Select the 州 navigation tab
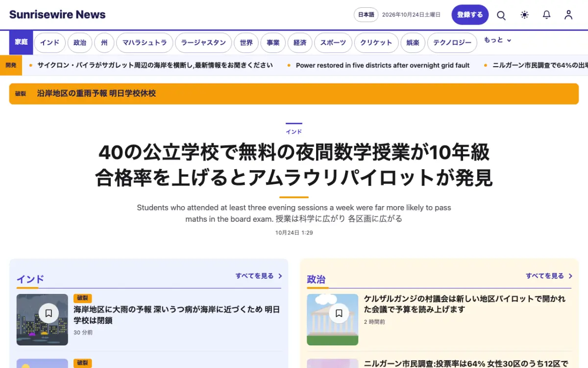The image size is (588, 368). coord(104,43)
